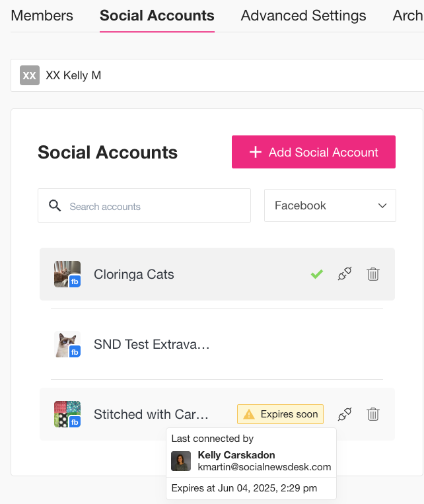The height and width of the screenshot is (504, 424).
Task: Open the XX Kelly M selector
Action: [217, 75]
